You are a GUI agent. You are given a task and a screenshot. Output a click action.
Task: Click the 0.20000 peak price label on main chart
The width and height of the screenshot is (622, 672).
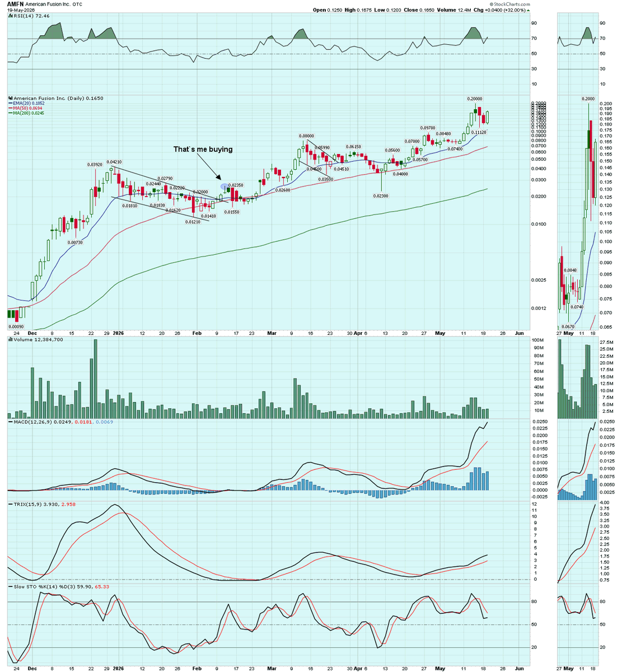[x=475, y=99]
